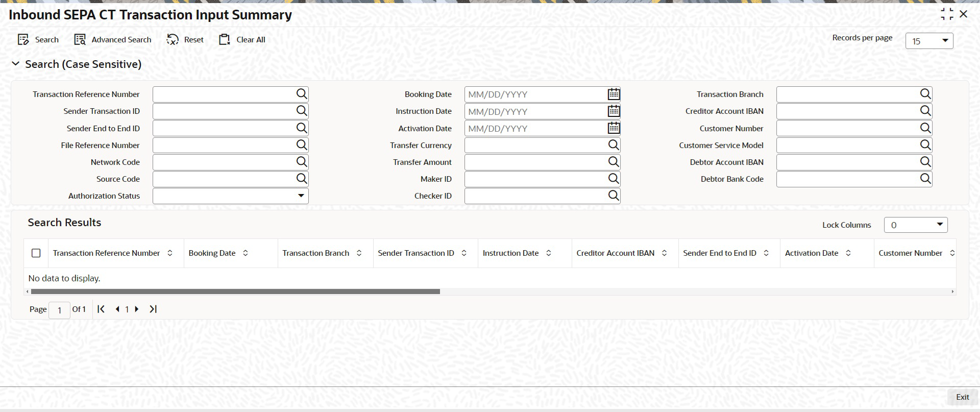Open Booking Date calendar picker
The width and height of the screenshot is (980, 412).
coord(614,94)
